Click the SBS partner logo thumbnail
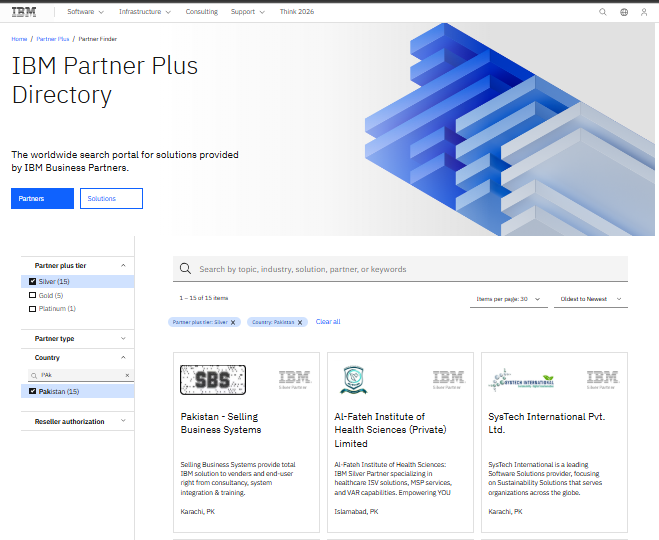Viewport: 659px width, 540px height. pyautogui.click(x=213, y=380)
